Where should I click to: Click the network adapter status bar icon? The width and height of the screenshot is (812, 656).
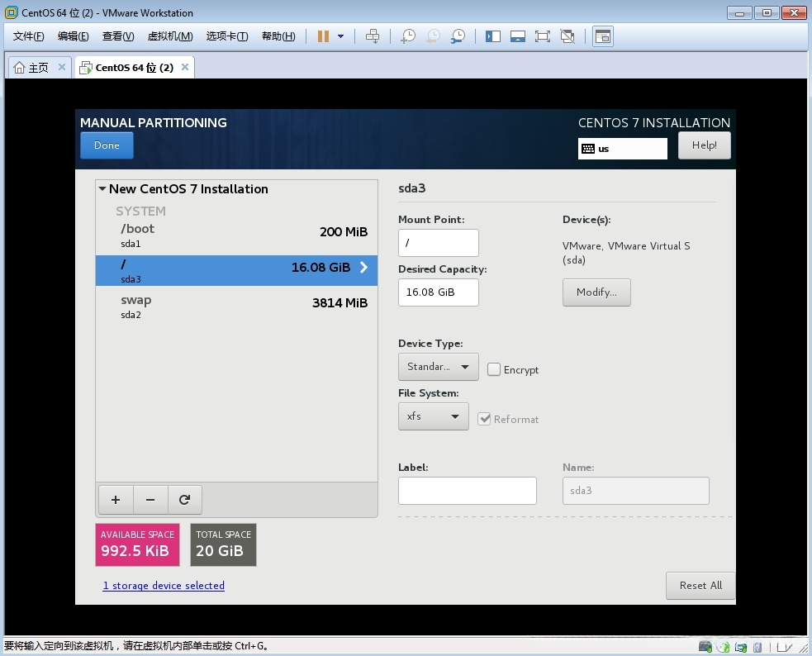pyautogui.click(x=740, y=647)
